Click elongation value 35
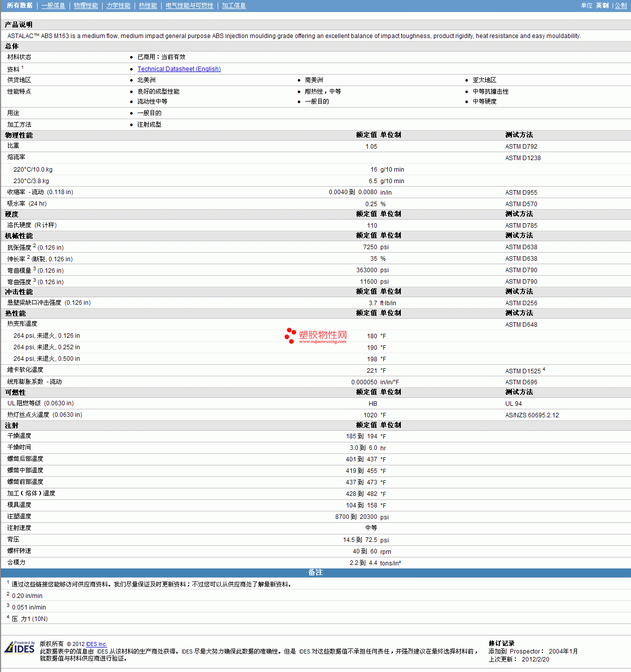631x672 pixels. [x=374, y=259]
